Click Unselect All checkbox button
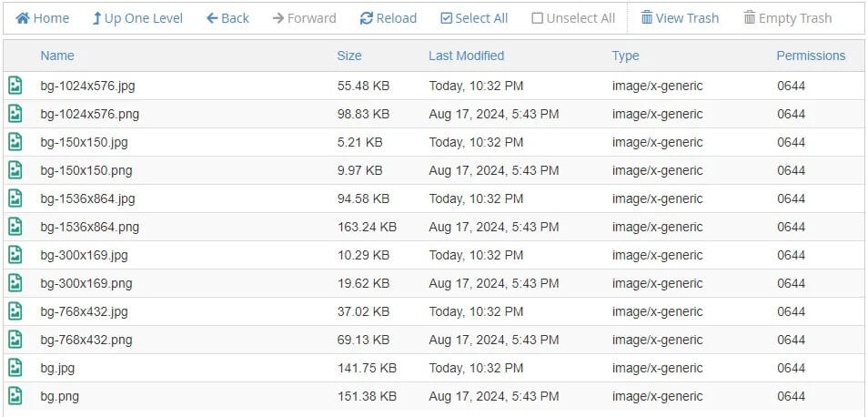Screen dimensions: 868x417 click(x=573, y=18)
